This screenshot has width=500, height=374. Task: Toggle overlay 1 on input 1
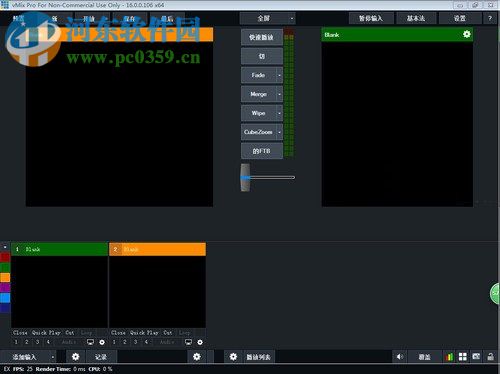pos(16,342)
